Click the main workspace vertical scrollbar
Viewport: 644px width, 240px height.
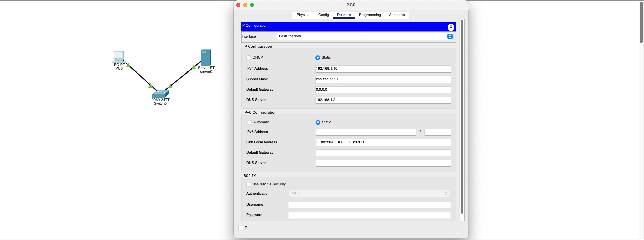(641, 22)
